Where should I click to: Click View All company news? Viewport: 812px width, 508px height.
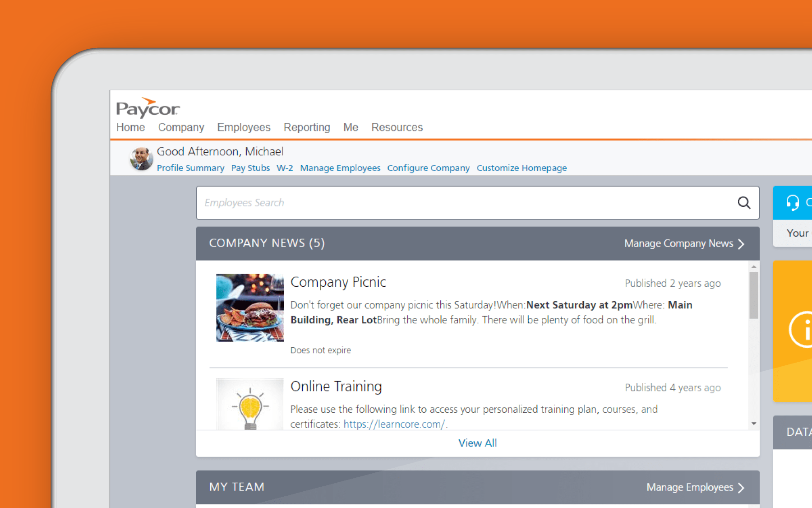point(477,443)
